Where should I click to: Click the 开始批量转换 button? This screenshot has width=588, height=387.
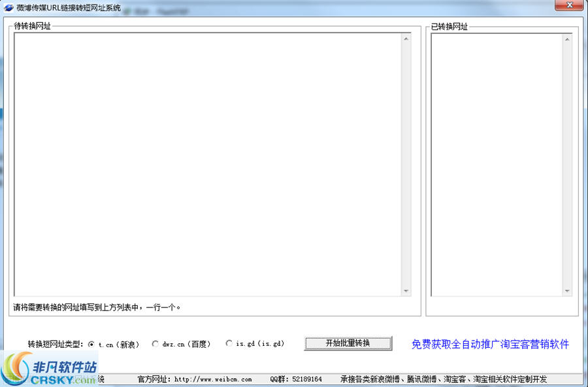tap(348, 343)
